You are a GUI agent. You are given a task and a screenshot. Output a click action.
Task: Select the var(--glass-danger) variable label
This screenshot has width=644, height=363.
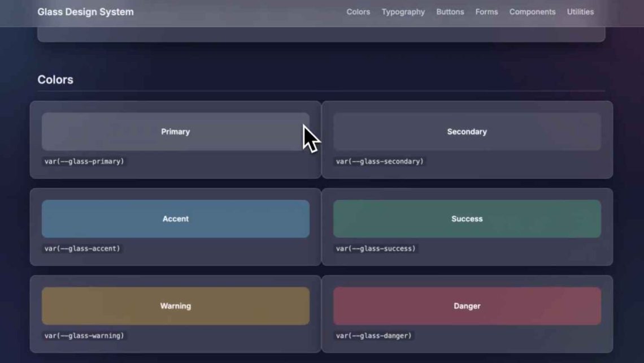375,335
